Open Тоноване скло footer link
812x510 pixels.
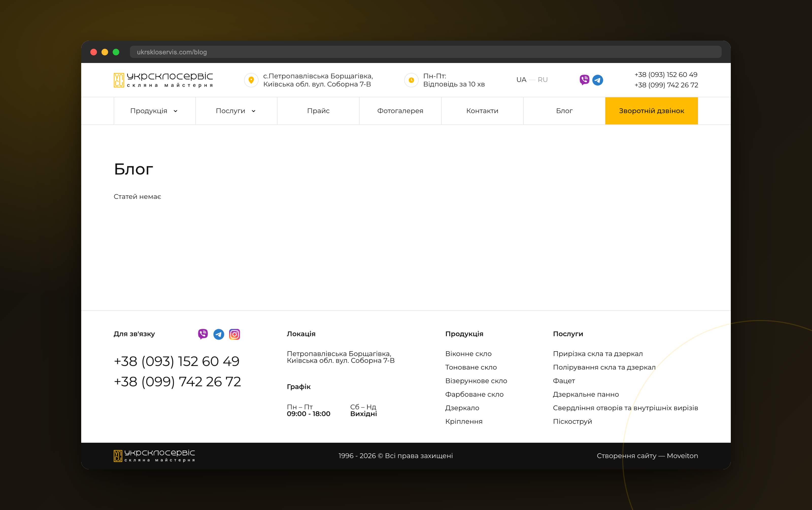coord(471,367)
